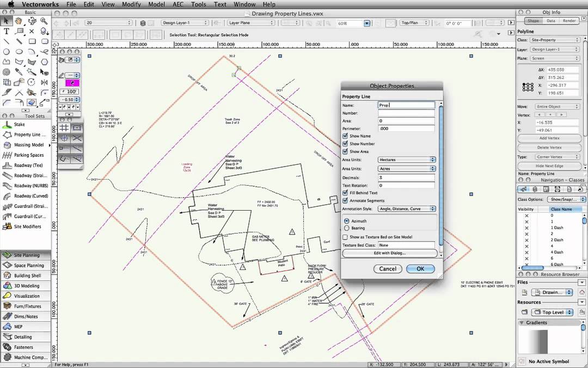Uncheck Show Number in Object Properties
The width and height of the screenshot is (588, 368).
(346, 144)
